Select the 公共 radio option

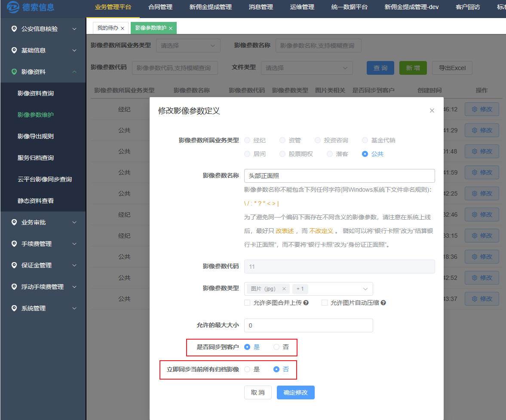click(x=365, y=154)
